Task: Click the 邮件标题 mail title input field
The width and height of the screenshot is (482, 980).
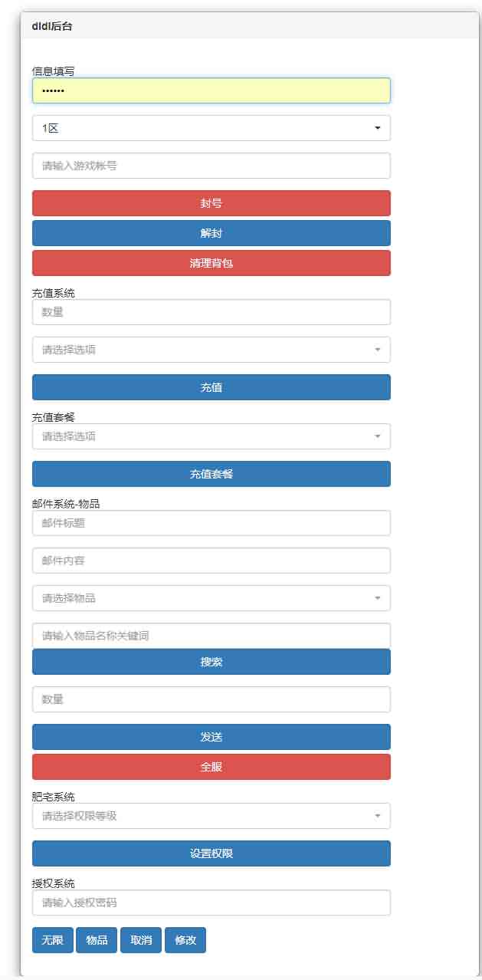Action: (211, 523)
